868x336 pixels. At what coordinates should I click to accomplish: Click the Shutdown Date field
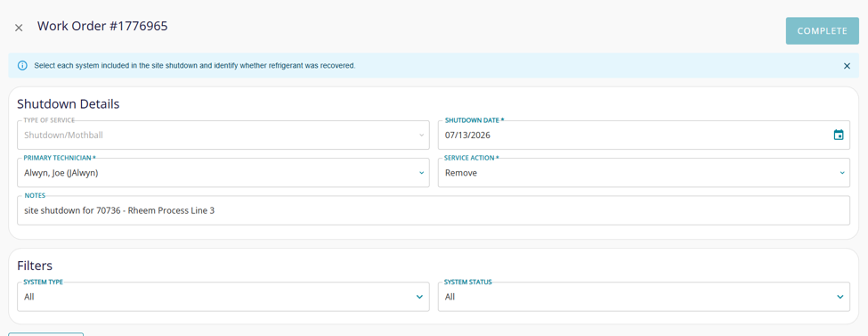pyautogui.click(x=644, y=135)
